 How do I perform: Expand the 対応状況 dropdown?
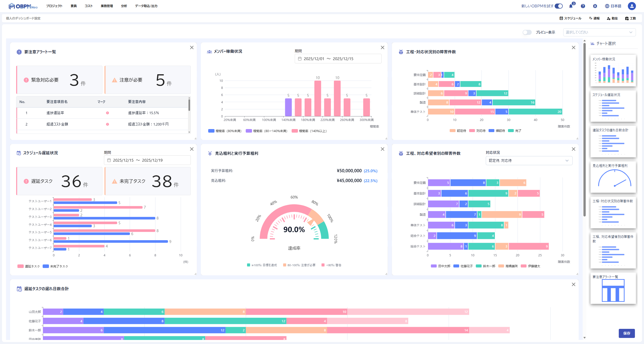529,161
